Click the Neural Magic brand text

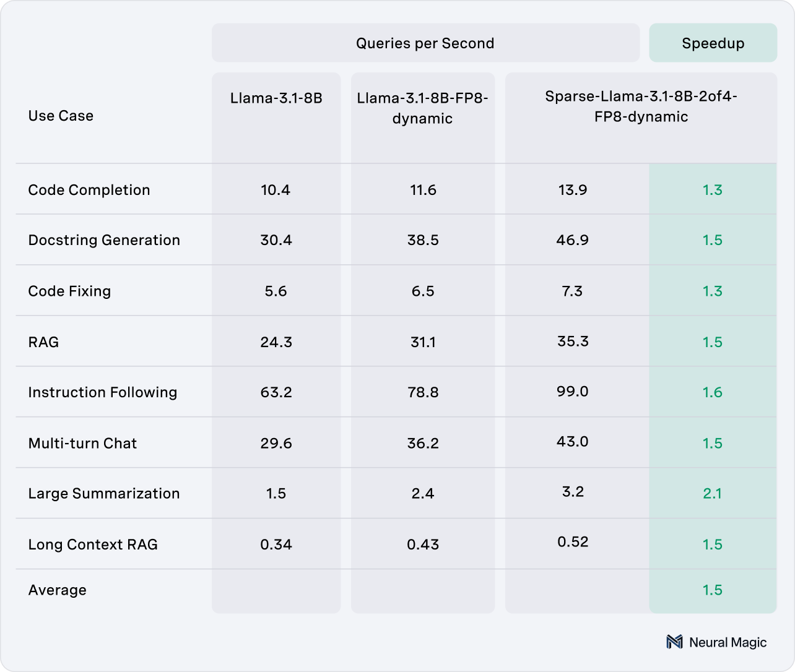(x=728, y=642)
